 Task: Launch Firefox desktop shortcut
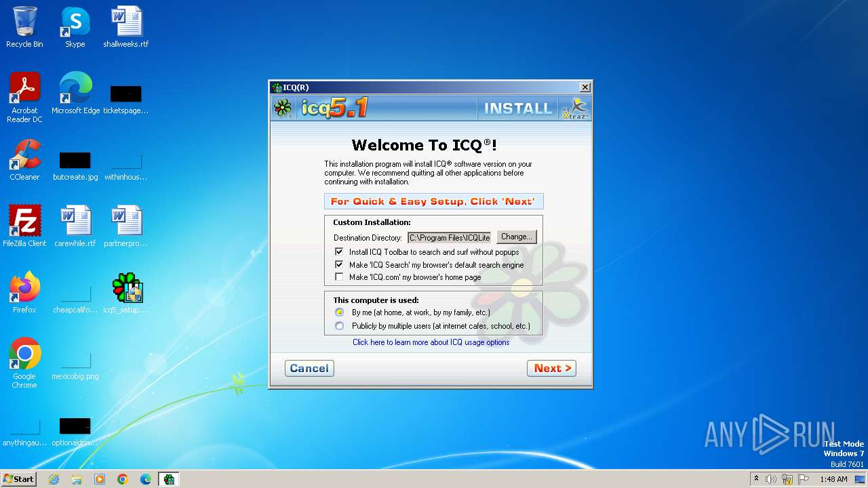coord(24,292)
